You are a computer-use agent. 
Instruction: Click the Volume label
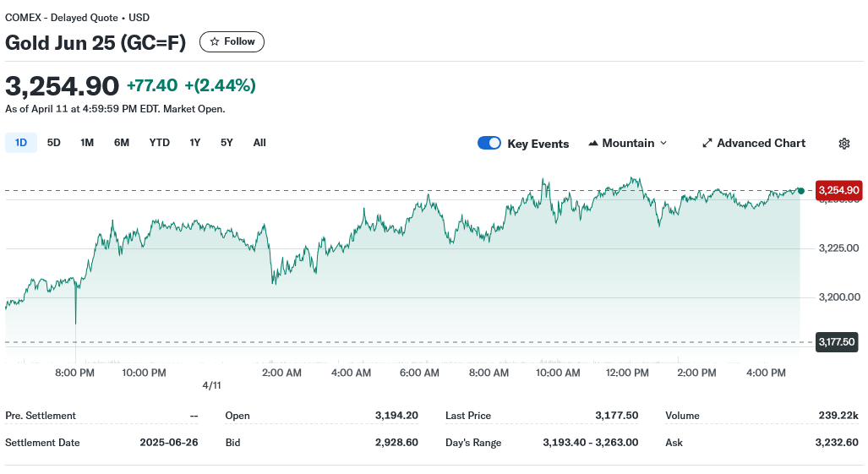coord(683,416)
